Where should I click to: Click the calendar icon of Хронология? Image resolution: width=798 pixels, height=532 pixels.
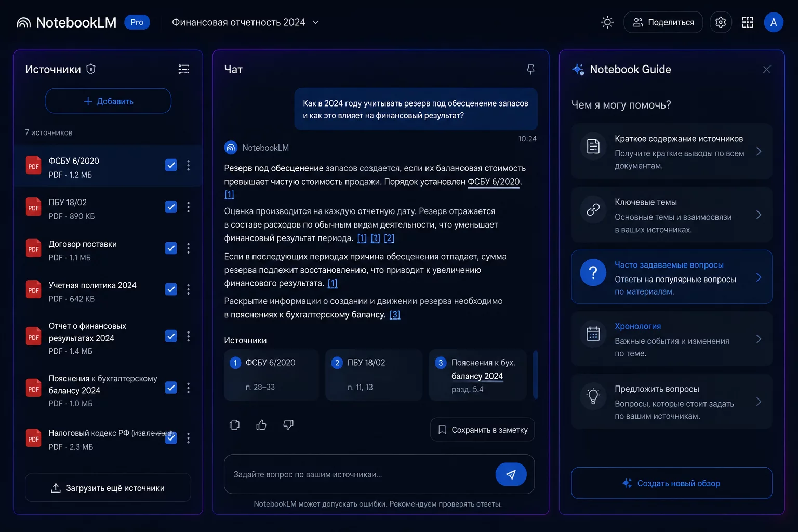tap(593, 334)
